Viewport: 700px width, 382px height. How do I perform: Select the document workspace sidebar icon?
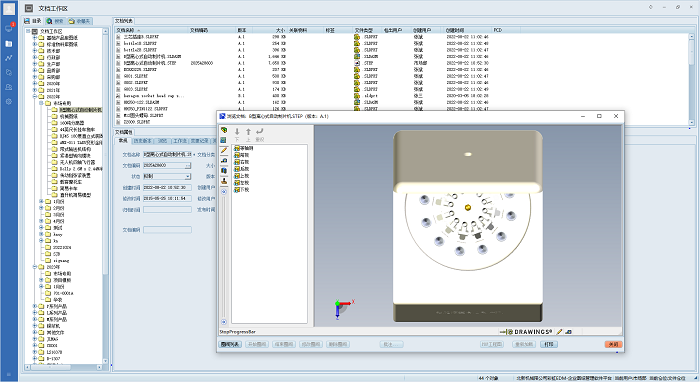coord(9,44)
